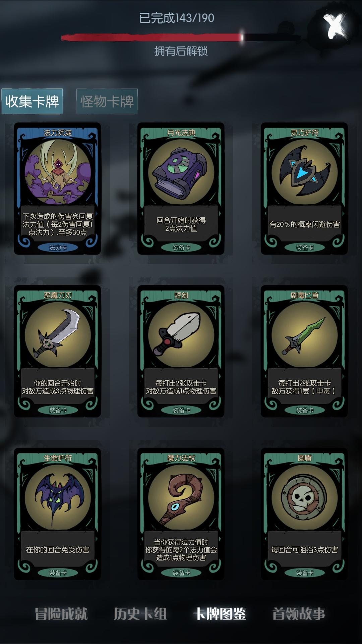This screenshot has width=362, height=644.
Task: Tap the 生命护符 bat amulet icon
Action: pyautogui.click(x=58, y=497)
